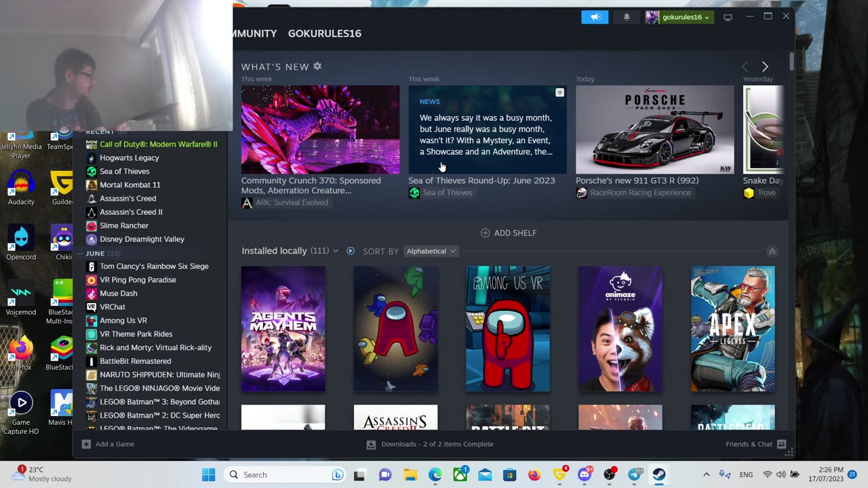The width and height of the screenshot is (868, 488).
Task: Open the Sort By Alphabetical dropdown
Action: click(x=431, y=251)
